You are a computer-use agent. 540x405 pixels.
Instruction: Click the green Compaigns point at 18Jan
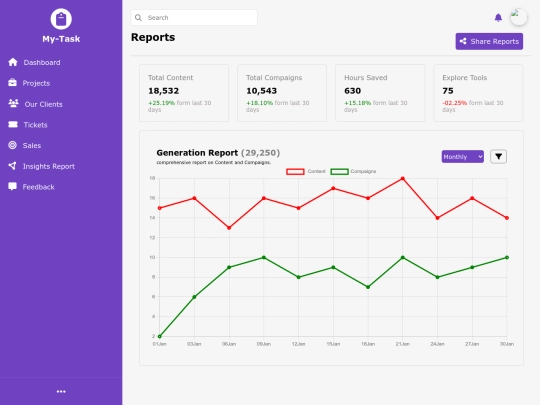pyautogui.click(x=368, y=287)
